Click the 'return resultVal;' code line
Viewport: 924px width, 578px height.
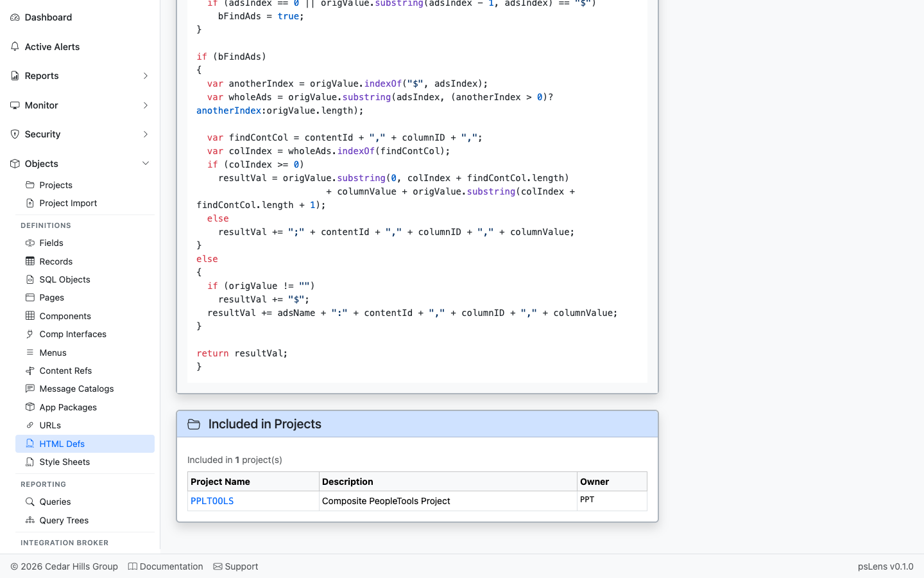[x=242, y=353]
